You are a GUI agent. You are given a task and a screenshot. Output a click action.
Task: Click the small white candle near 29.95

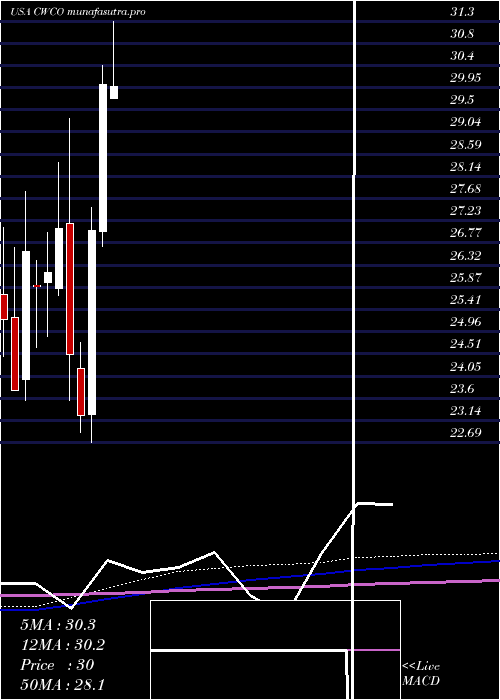pyautogui.click(x=114, y=92)
